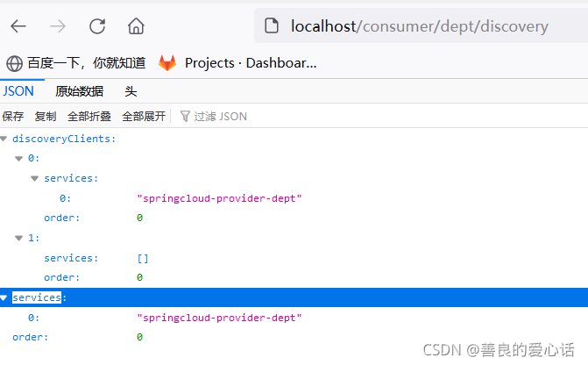Focus the 过滤 JSON filter field
The height and width of the screenshot is (365, 588).
coord(220,117)
